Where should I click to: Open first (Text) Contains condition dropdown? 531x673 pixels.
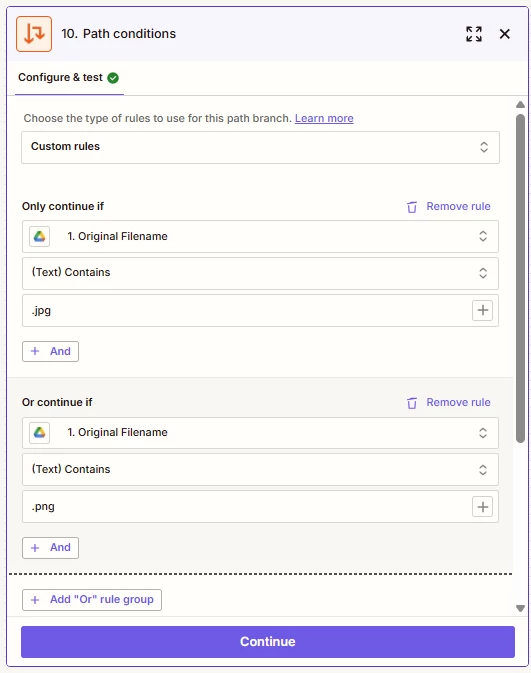[x=260, y=273]
